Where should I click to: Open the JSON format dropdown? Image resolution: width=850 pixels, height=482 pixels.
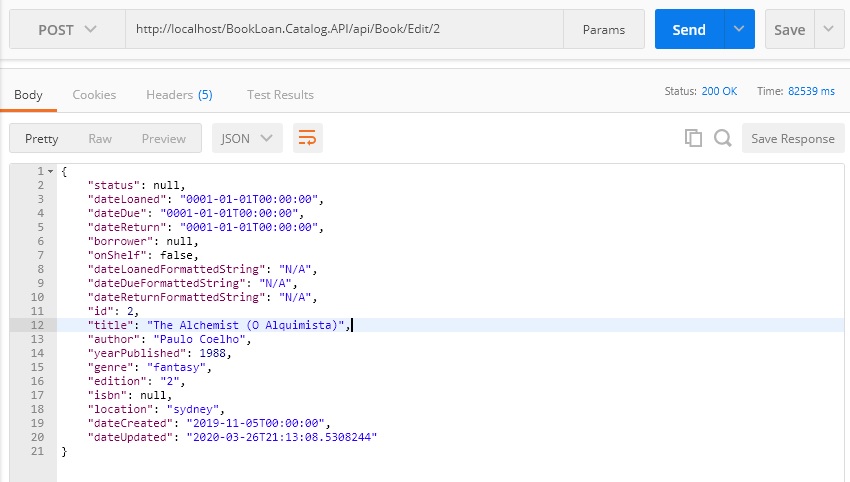[x=247, y=138]
